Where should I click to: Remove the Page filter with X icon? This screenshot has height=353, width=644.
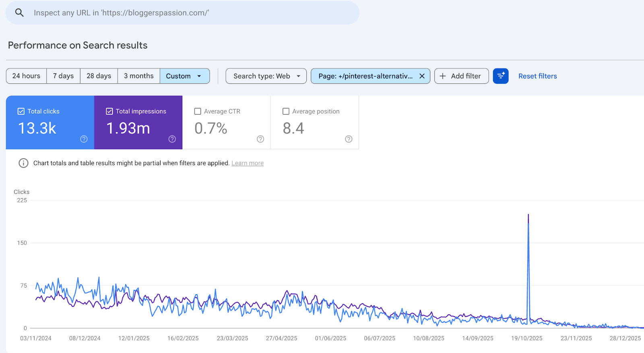422,76
